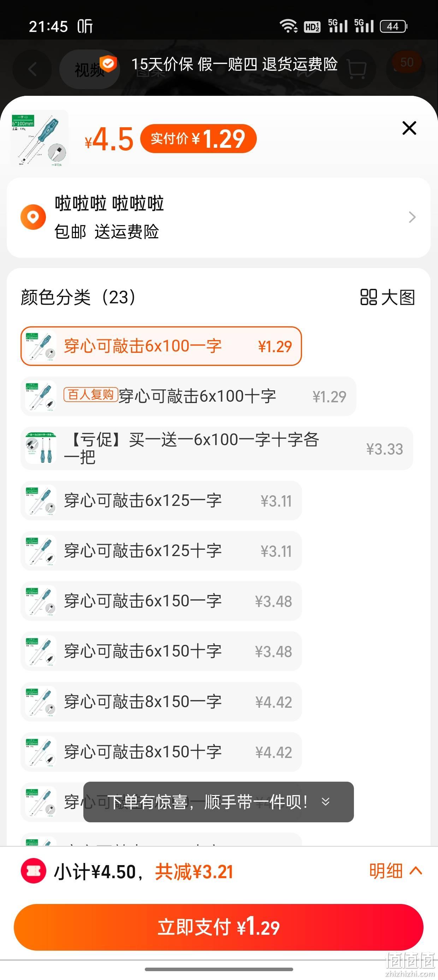Image resolution: width=438 pixels, height=980 pixels.
Task: Open delivery address via right chevron
Action: coord(412,217)
